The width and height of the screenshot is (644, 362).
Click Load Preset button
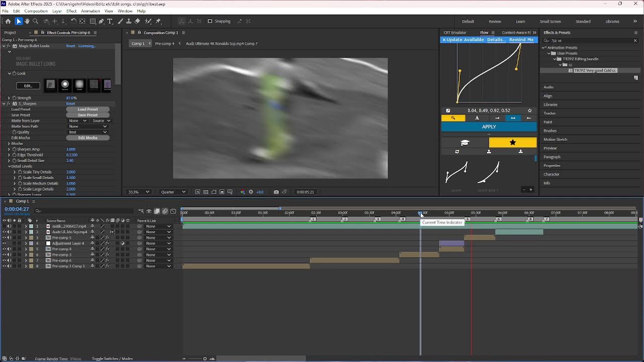[x=88, y=109]
